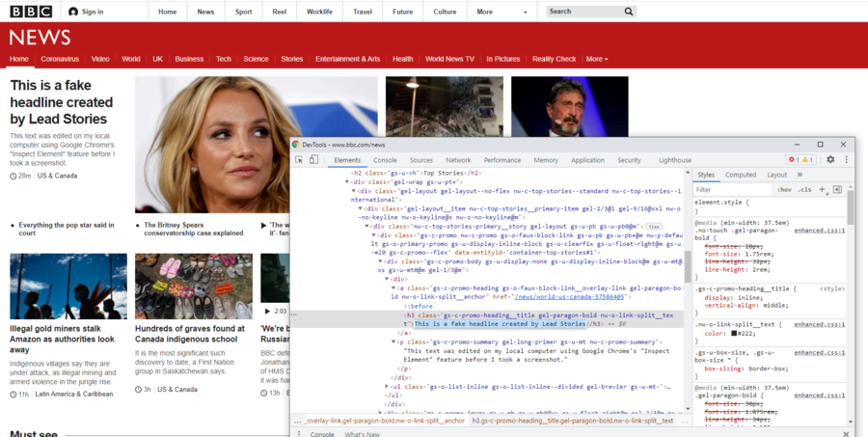Expand the More dropdown in the top BBC bar
This screenshot has width=868, height=437.
click(x=502, y=12)
